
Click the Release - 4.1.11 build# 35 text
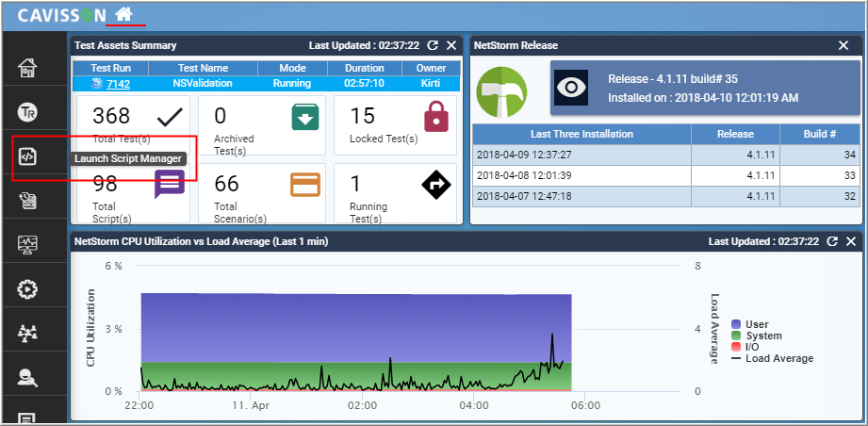[673, 79]
